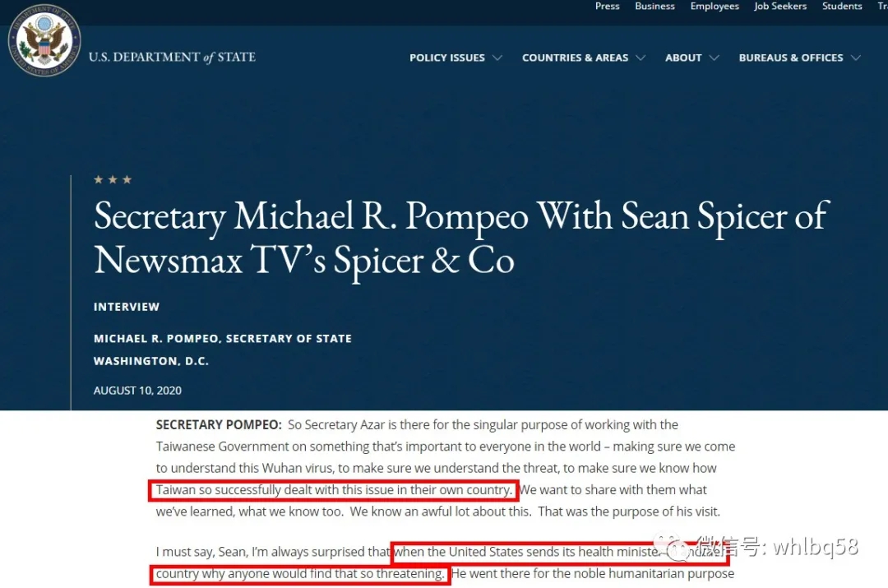Click the chevron arrow beside Policy Issues

pyautogui.click(x=497, y=58)
